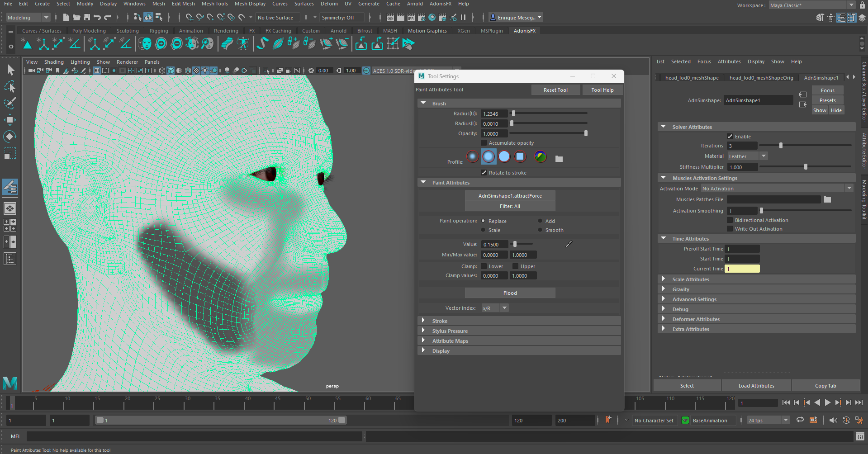Choose the soft brush profile
This screenshot has width=868, height=454.
point(489,156)
